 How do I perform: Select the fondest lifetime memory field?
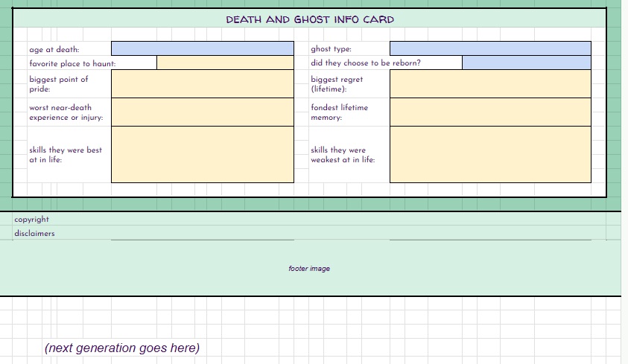tap(489, 112)
